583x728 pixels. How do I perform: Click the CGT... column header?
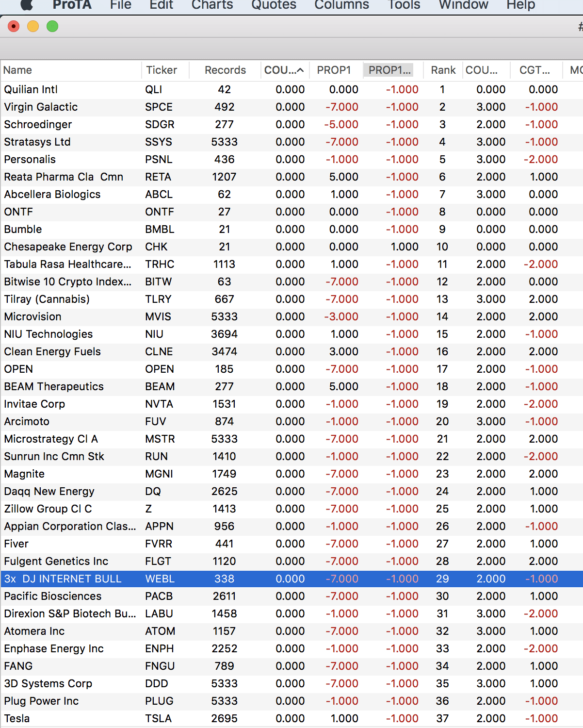click(x=536, y=70)
